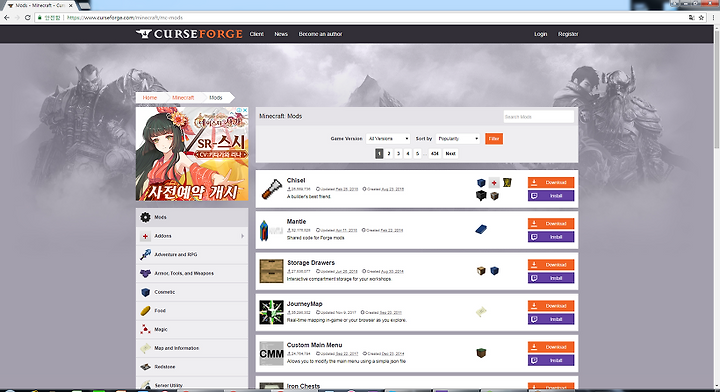Close the ad using its corner icon

(245, 111)
